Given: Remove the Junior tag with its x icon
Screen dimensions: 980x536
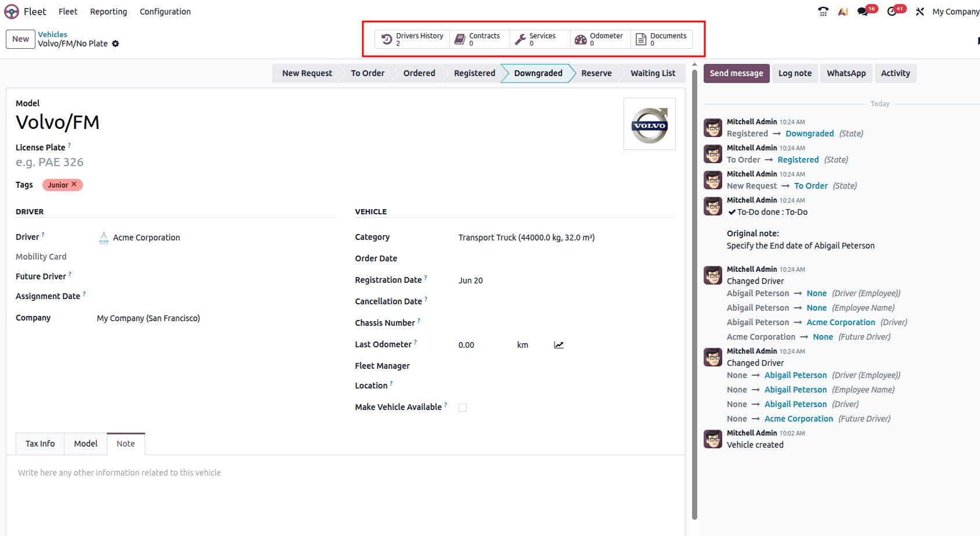Looking at the screenshot, I should pos(74,184).
